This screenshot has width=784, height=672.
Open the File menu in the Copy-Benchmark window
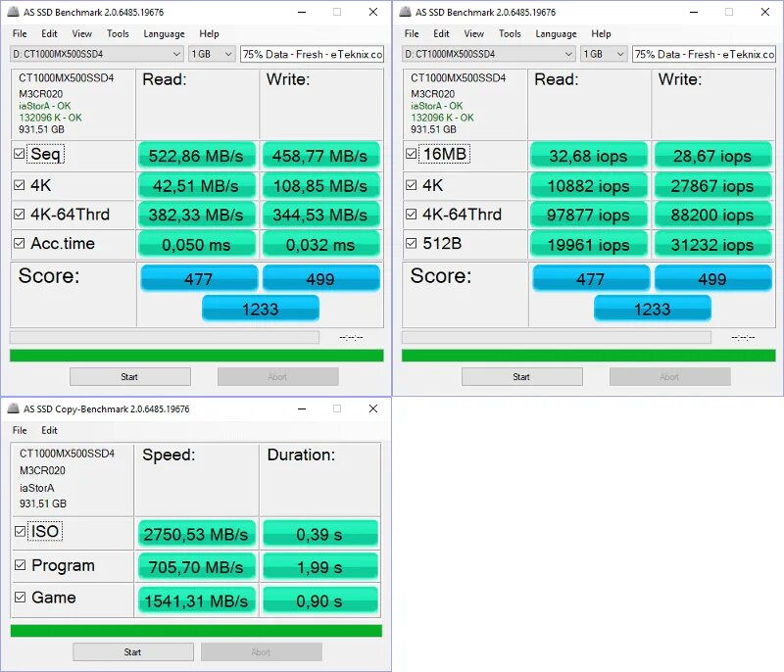[20, 430]
